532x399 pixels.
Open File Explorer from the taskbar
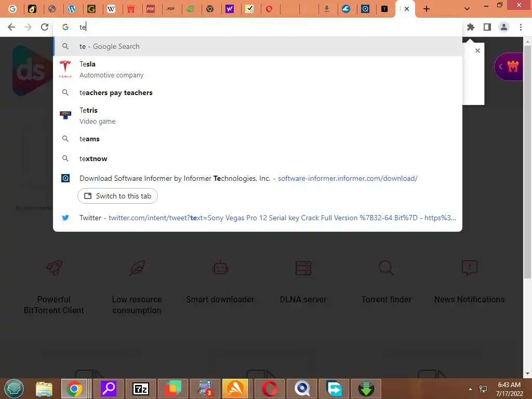44,389
